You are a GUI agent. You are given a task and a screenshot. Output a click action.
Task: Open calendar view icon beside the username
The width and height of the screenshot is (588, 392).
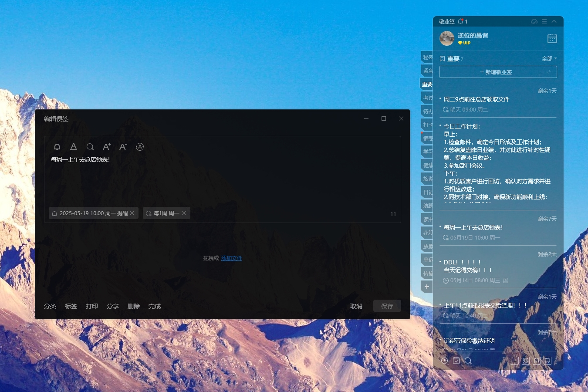click(x=552, y=39)
